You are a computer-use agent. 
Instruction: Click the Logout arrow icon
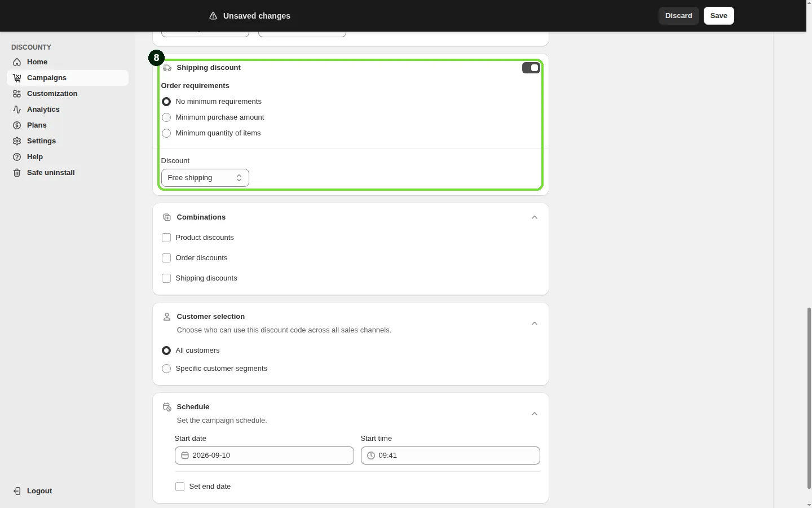[17, 491]
